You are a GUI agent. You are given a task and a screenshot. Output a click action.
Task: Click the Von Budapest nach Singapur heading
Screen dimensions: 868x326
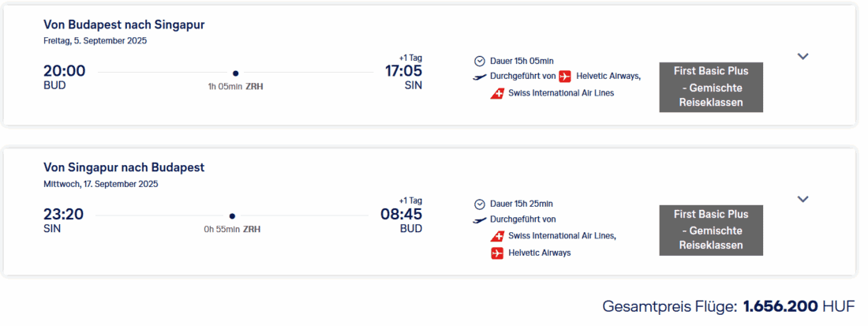(124, 24)
